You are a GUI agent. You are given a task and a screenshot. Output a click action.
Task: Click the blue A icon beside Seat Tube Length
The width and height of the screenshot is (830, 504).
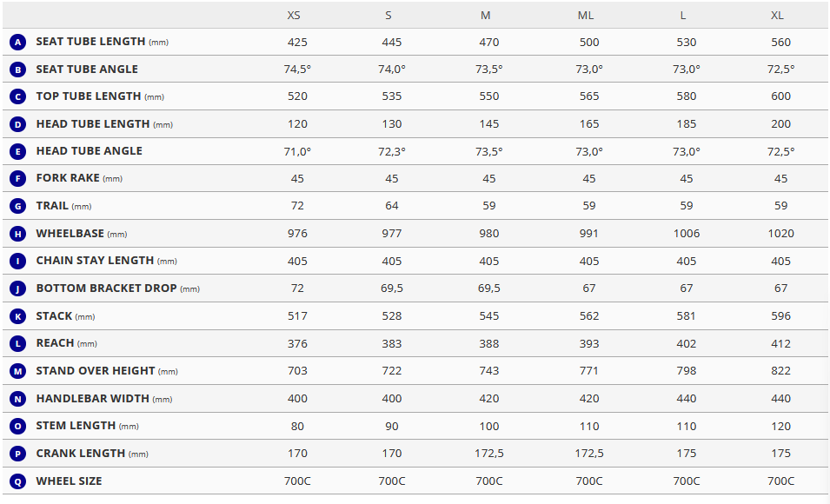coord(18,42)
